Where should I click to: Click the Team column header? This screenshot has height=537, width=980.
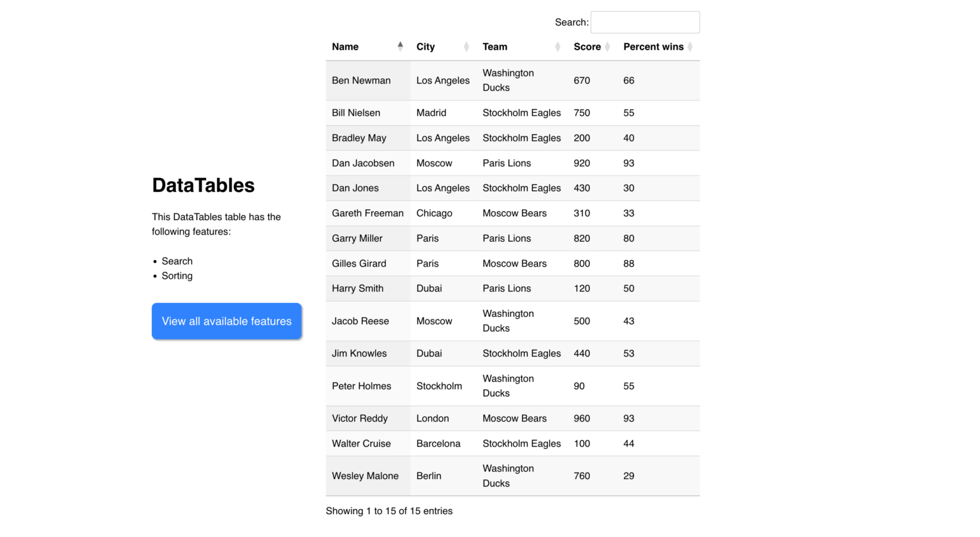coord(494,47)
